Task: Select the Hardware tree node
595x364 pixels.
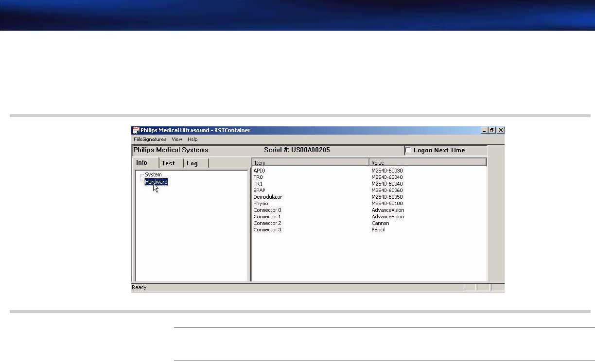Action: [x=156, y=181]
